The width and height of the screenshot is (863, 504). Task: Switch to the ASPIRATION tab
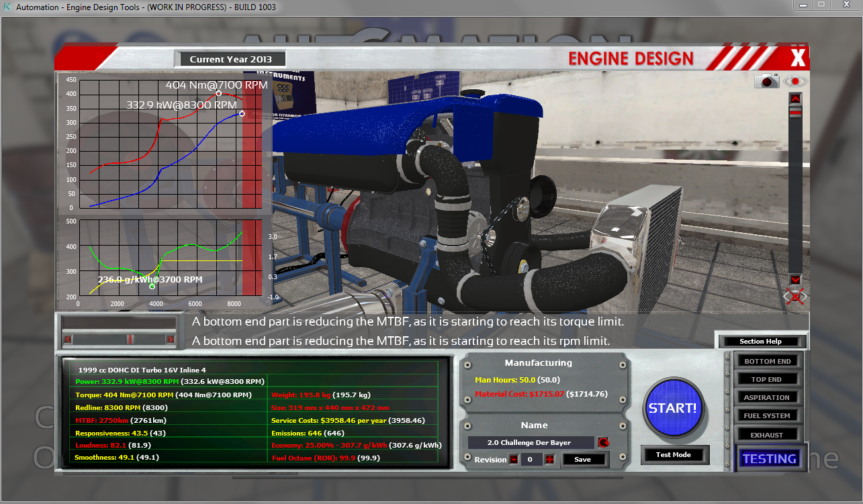tap(767, 397)
